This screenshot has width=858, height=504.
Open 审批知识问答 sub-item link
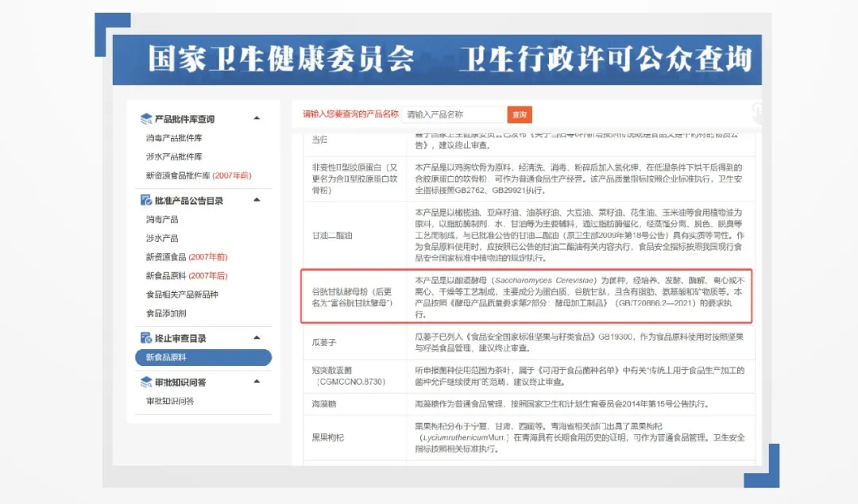coord(170,401)
